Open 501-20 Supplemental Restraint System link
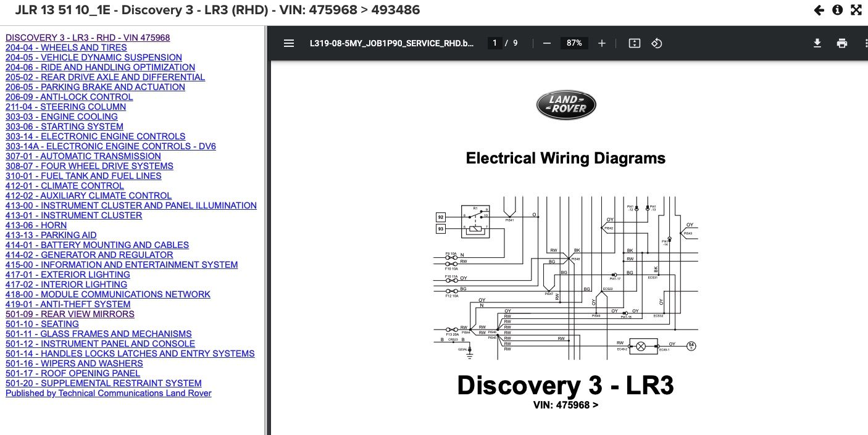 pyautogui.click(x=104, y=383)
